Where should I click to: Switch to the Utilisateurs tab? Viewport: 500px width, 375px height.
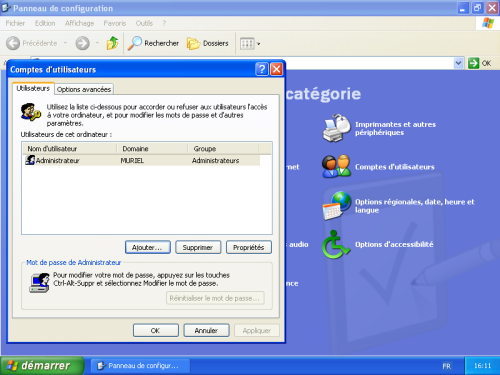coord(33,88)
